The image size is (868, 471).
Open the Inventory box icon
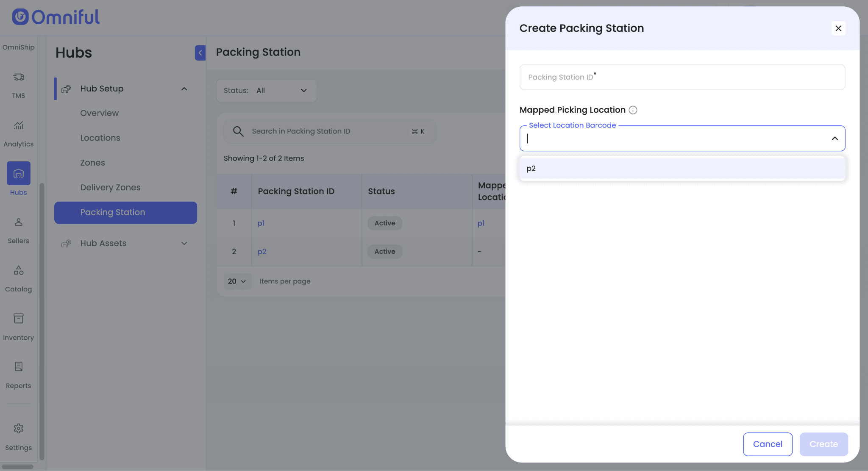(18, 319)
